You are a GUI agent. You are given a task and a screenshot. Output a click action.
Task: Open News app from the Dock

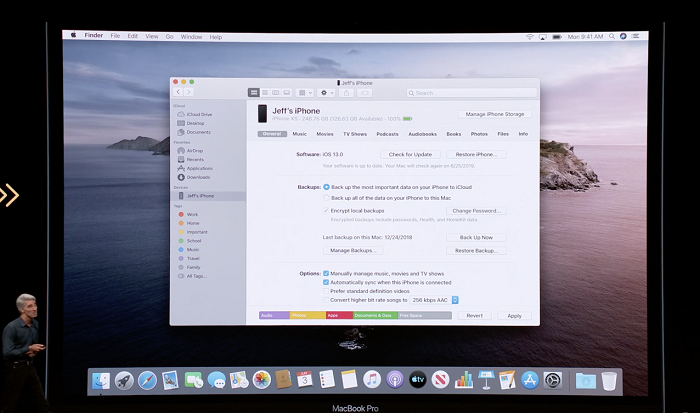[x=440, y=380]
